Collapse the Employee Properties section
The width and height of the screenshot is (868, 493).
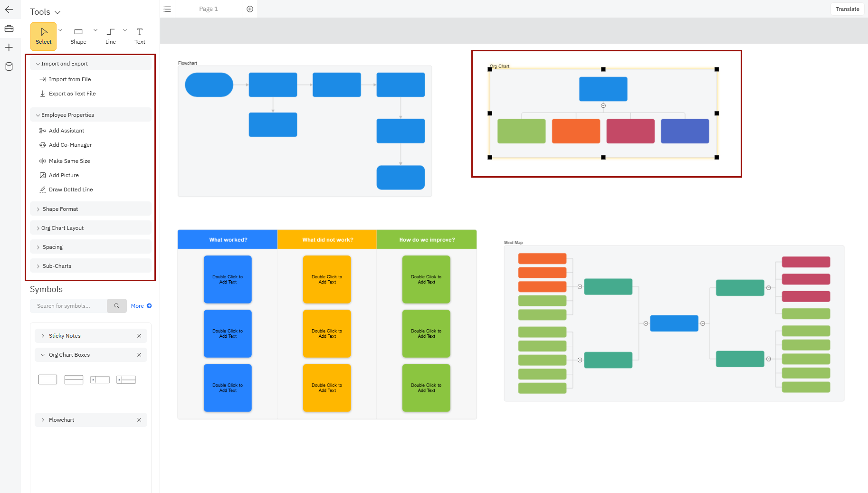[x=67, y=115]
